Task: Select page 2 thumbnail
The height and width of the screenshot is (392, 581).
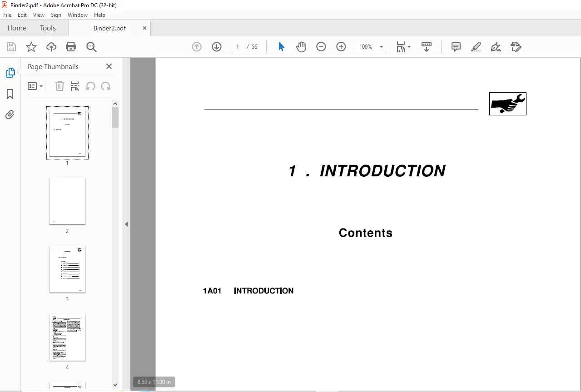Action: (67, 201)
